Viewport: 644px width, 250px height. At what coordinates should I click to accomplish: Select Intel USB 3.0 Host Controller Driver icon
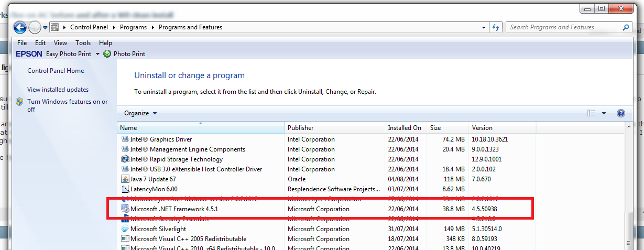(125, 169)
